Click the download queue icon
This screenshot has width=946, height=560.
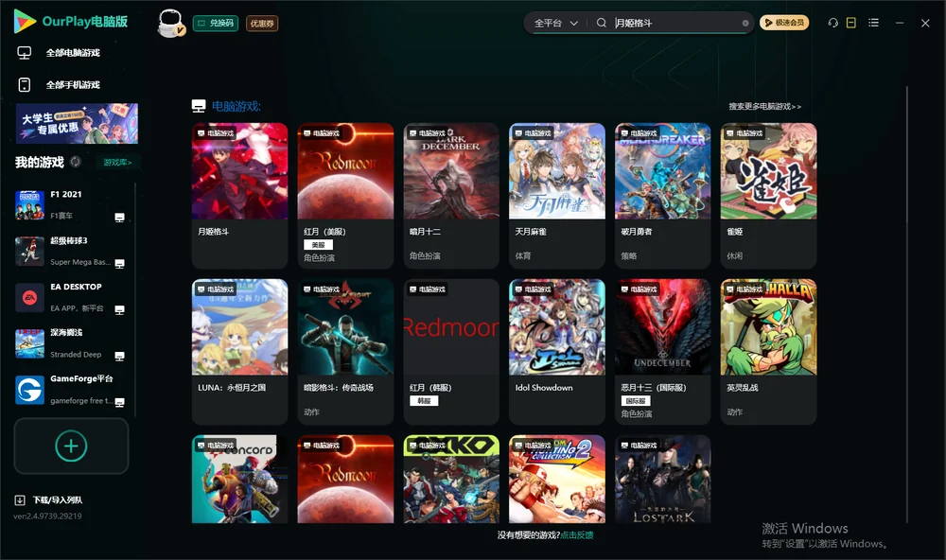click(20, 499)
